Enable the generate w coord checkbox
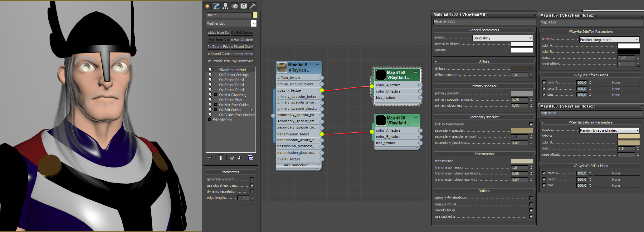The width and height of the screenshot is (644, 232). click(252, 179)
